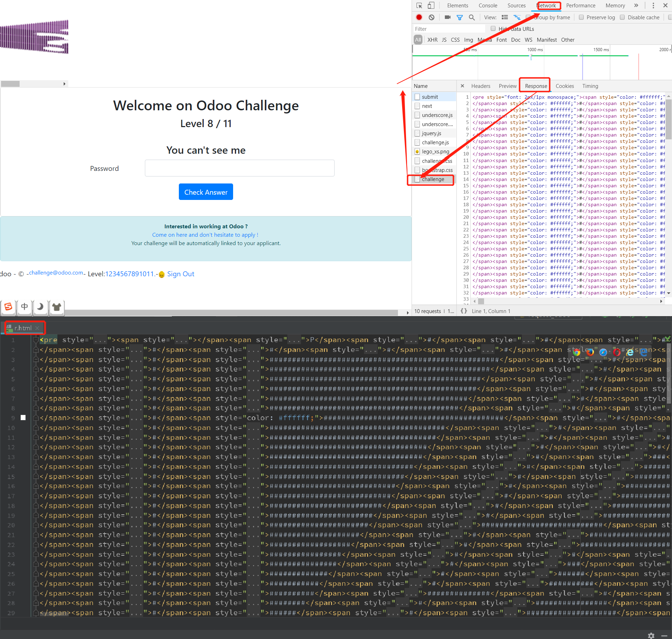The image size is (672, 639).
Task: Pretty print the response with braces icon
Action: pyautogui.click(x=464, y=311)
